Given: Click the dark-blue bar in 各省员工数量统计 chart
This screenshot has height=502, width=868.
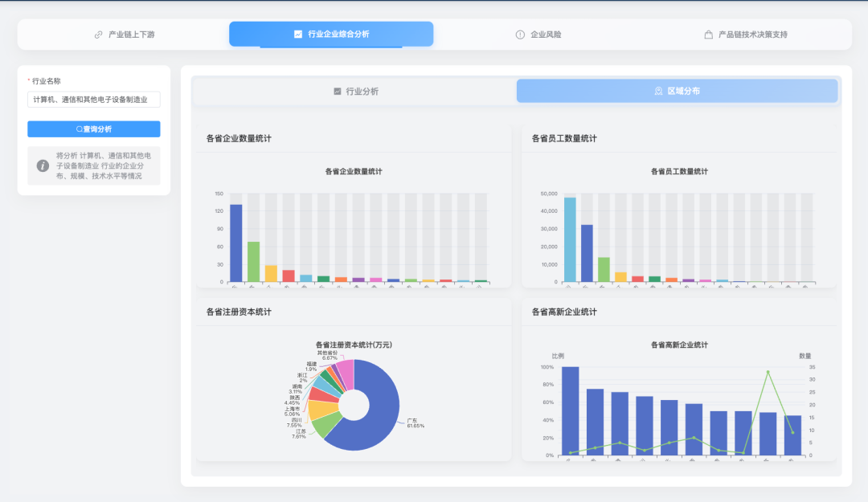Looking at the screenshot, I should pos(587,253).
